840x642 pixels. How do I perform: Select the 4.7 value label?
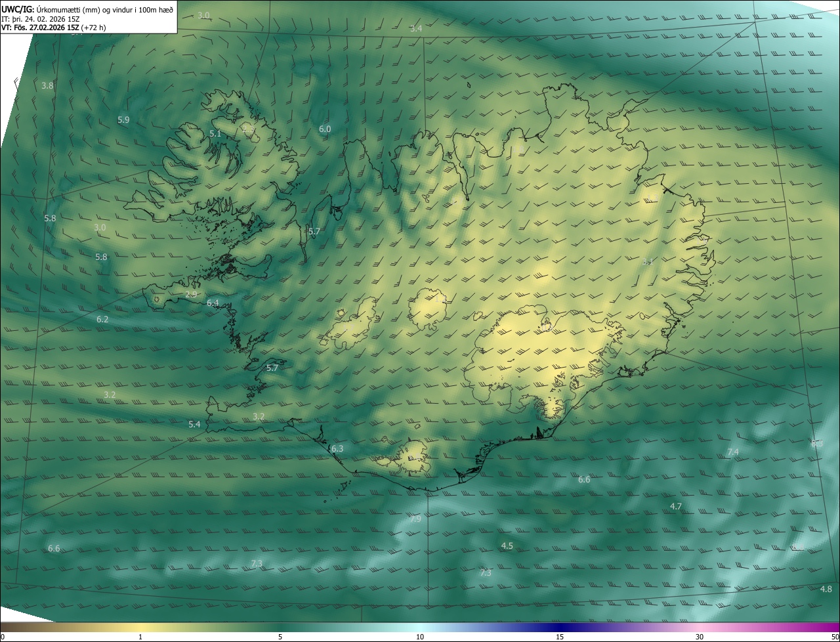click(676, 506)
